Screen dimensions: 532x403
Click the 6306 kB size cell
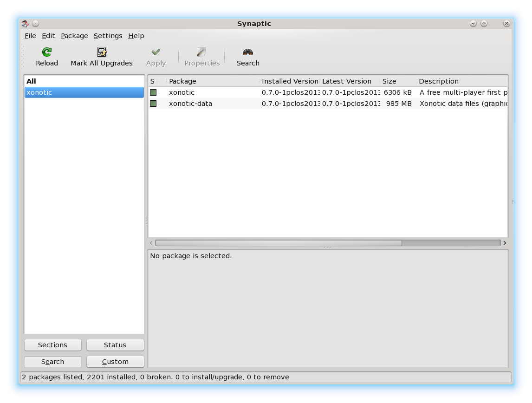pyautogui.click(x=398, y=92)
